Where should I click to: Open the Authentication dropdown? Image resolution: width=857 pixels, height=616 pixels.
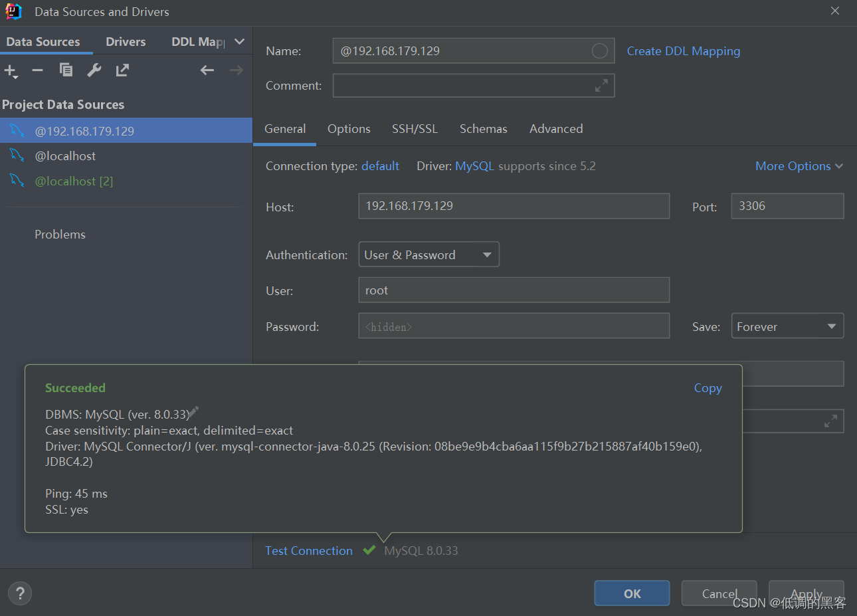[x=428, y=255]
